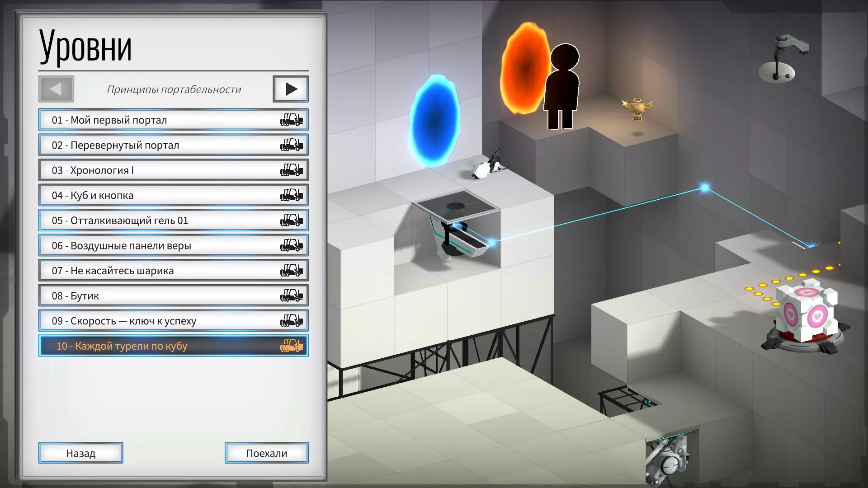Go to previous level category arrow
The image size is (868, 488).
[x=56, y=89]
